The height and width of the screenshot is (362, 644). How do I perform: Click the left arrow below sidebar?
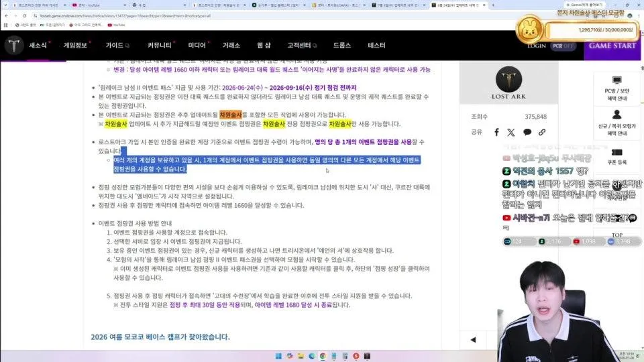pyautogui.click(x=473, y=340)
